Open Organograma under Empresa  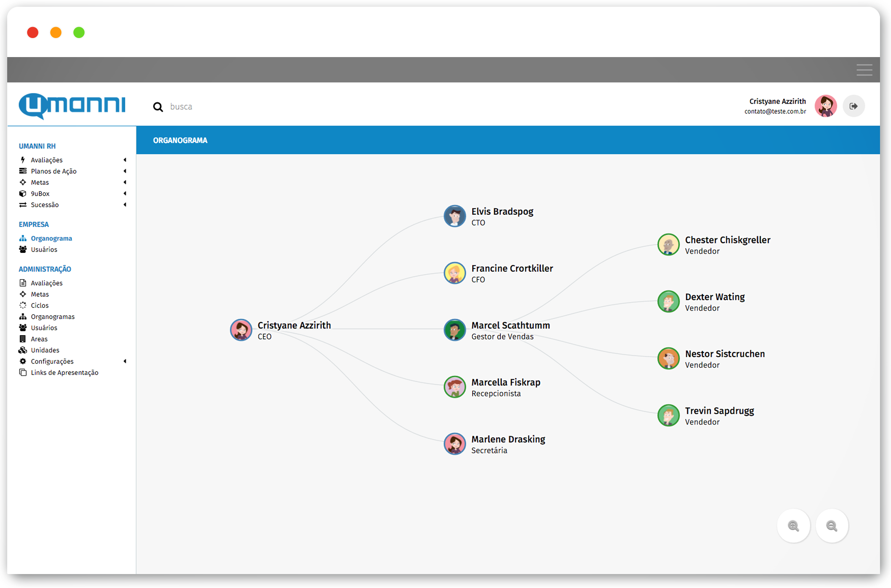tap(51, 238)
